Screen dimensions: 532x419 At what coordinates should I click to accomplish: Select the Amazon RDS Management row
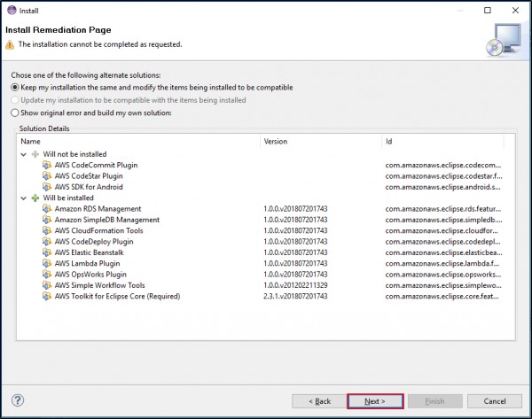tap(266, 209)
